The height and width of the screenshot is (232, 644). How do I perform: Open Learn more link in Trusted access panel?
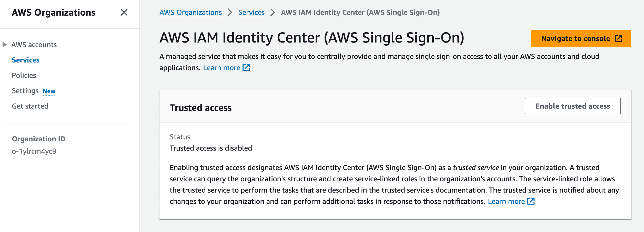[506, 201]
